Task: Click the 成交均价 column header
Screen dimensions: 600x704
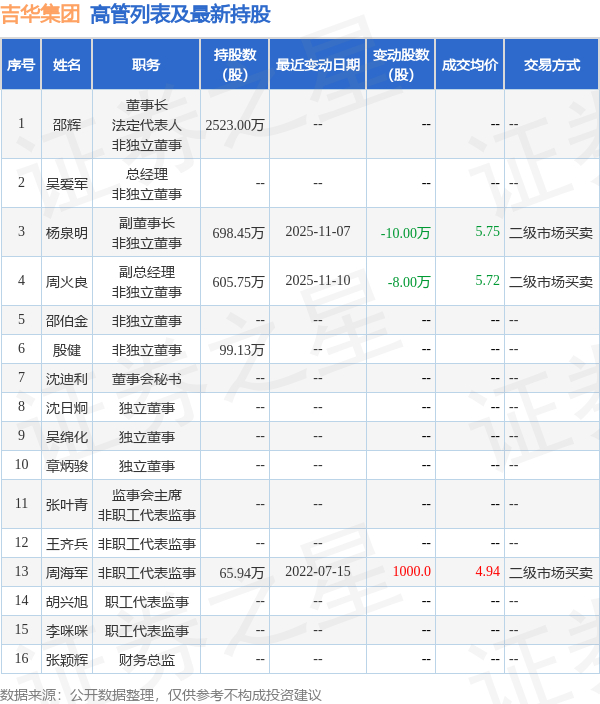Action: (470, 65)
